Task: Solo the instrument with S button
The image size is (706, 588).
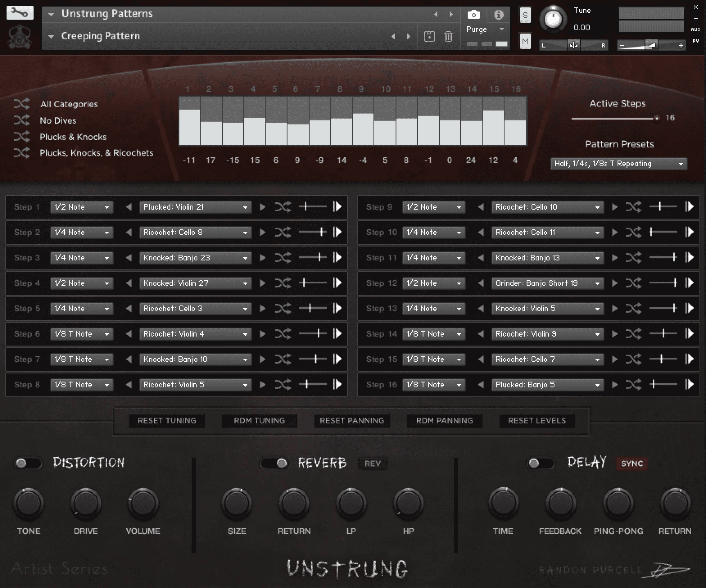Action: pos(525,16)
